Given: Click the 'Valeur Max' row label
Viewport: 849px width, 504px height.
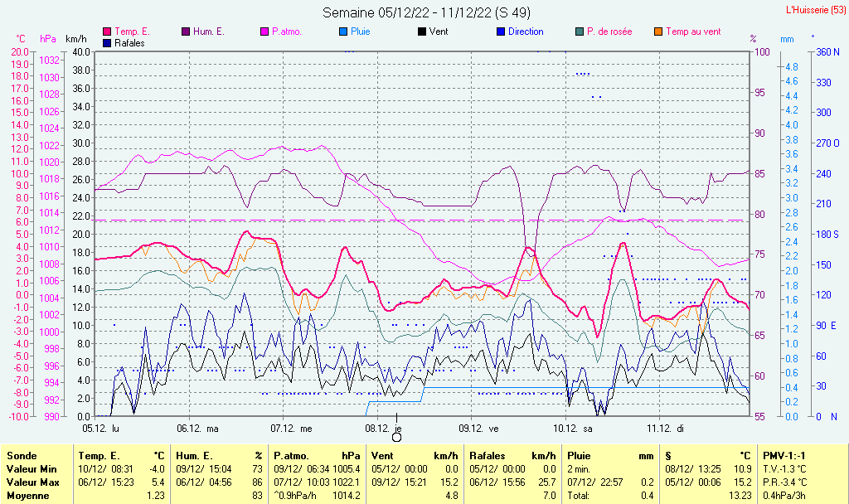Looking at the screenshot, I should click(x=32, y=482).
